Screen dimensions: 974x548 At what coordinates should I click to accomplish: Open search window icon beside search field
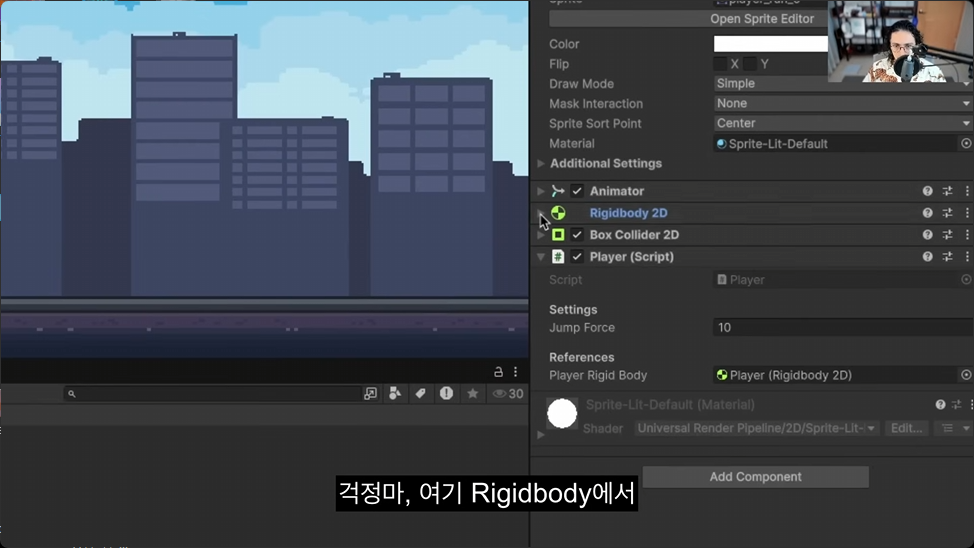click(x=370, y=393)
